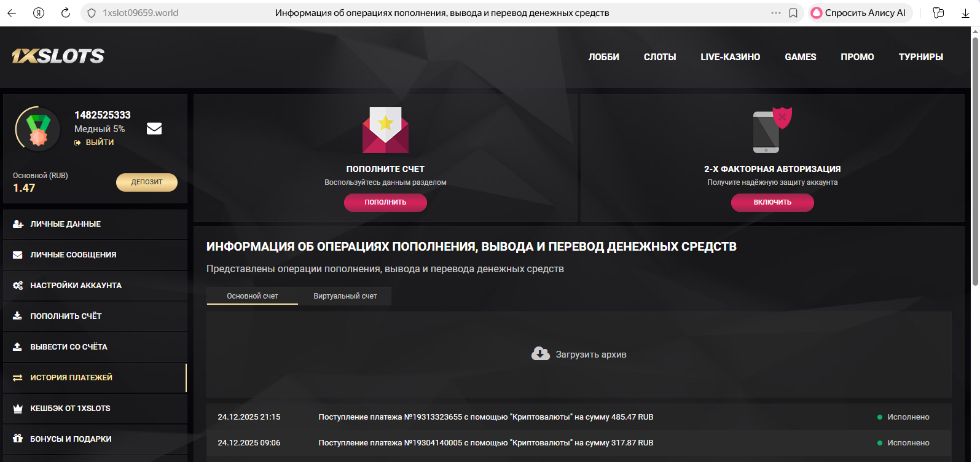Screen dimensions: 980x462
Task: Go back using the browser back arrow
Action: pos(12,13)
